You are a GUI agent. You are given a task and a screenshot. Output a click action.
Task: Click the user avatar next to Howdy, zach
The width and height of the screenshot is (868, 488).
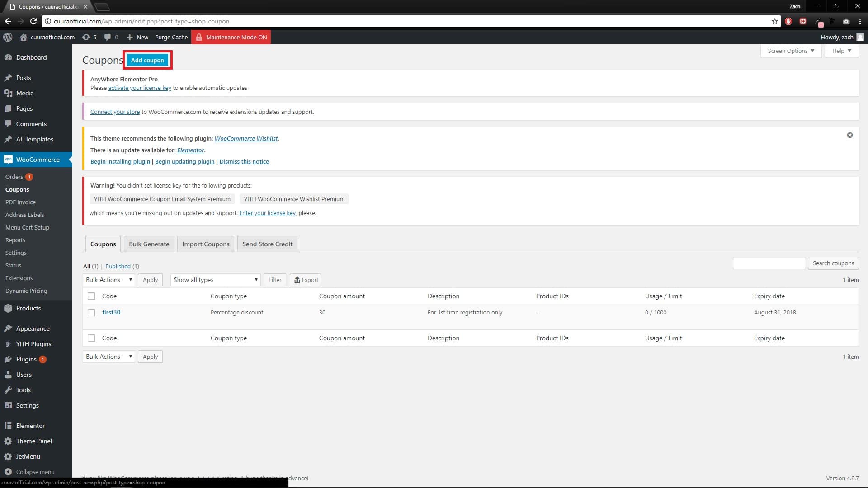860,37
